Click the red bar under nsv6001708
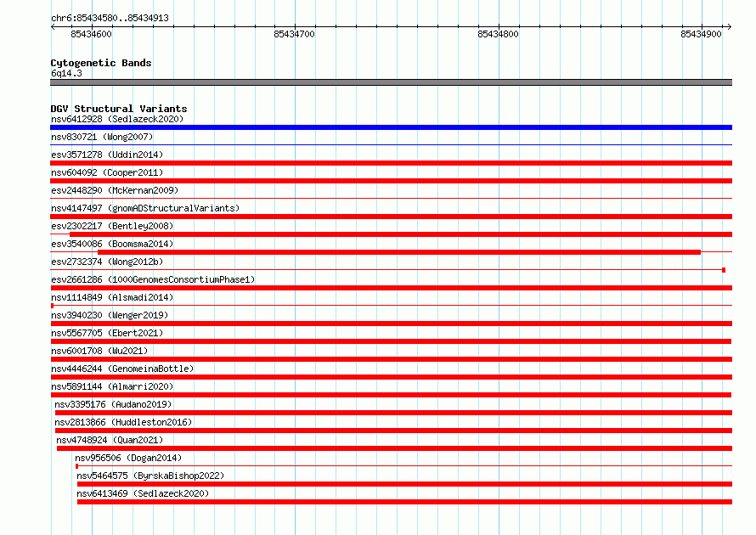The width and height of the screenshot is (756, 535). 391,359
